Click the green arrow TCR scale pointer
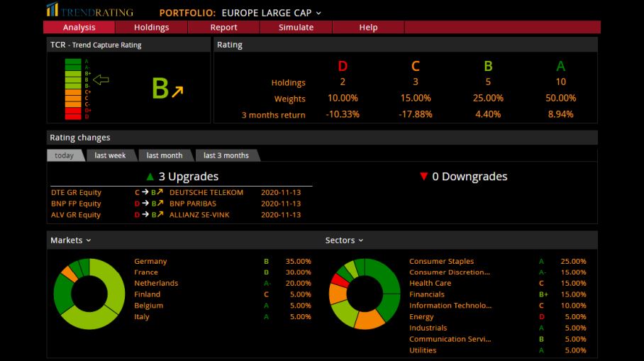This screenshot has width=644, height=361. (101, 79)
